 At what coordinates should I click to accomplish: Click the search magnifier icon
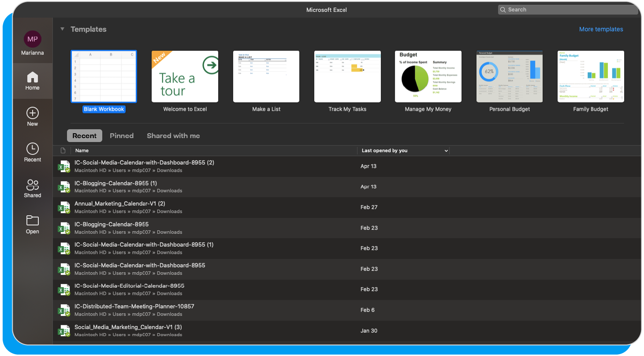coord(503,10)
